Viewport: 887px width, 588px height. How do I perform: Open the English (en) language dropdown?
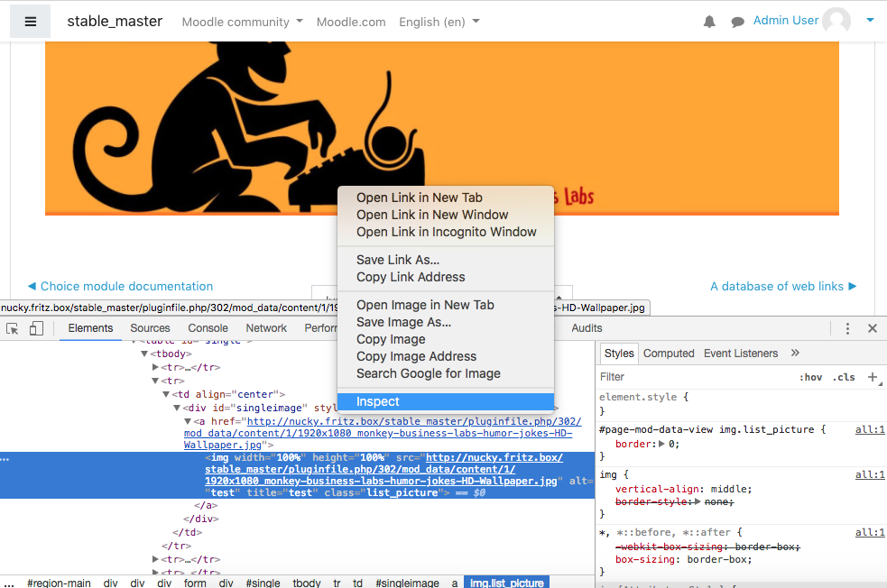point(439,22)
